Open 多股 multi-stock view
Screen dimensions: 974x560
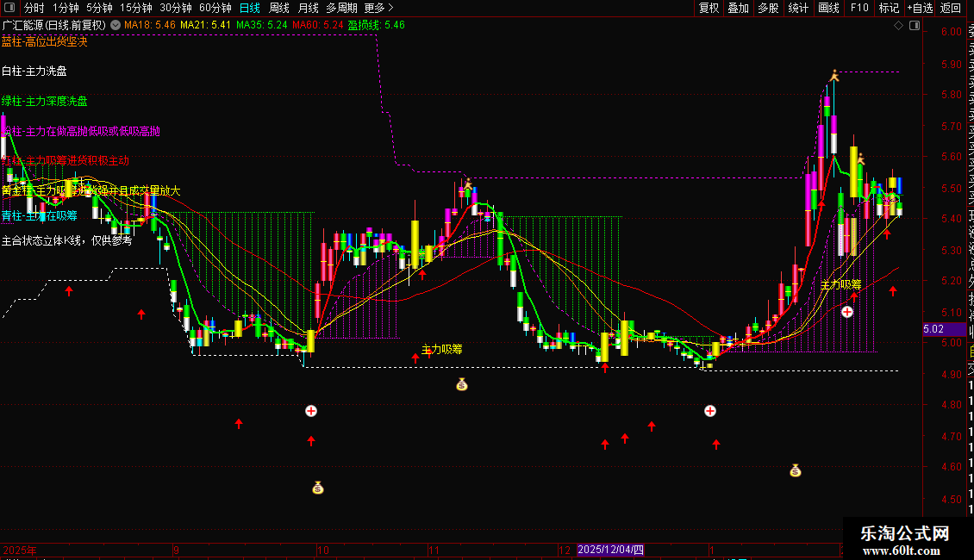(768, 8)
